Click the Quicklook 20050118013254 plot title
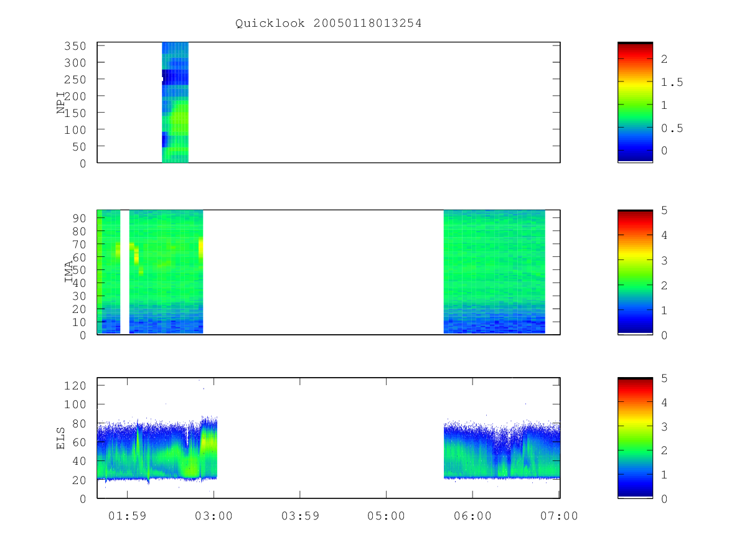This screenshot has width=747, height=560. coord(329,24)
